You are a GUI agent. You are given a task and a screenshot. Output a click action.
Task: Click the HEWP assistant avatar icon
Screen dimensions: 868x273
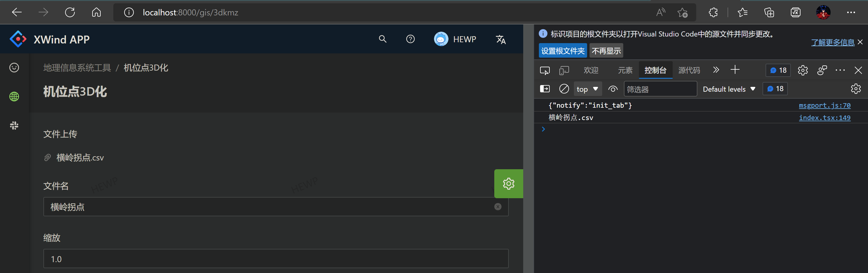[x=441, y=39]
